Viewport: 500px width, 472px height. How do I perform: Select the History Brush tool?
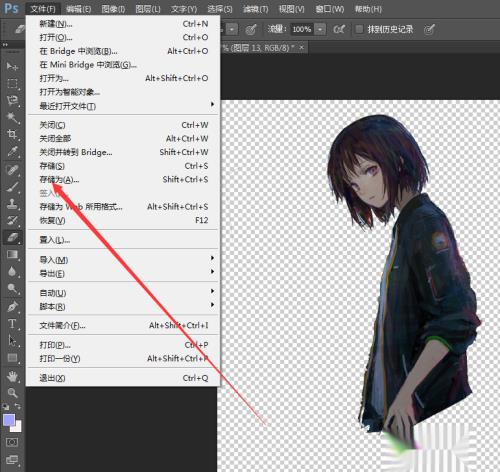click(x=12, y=220)
